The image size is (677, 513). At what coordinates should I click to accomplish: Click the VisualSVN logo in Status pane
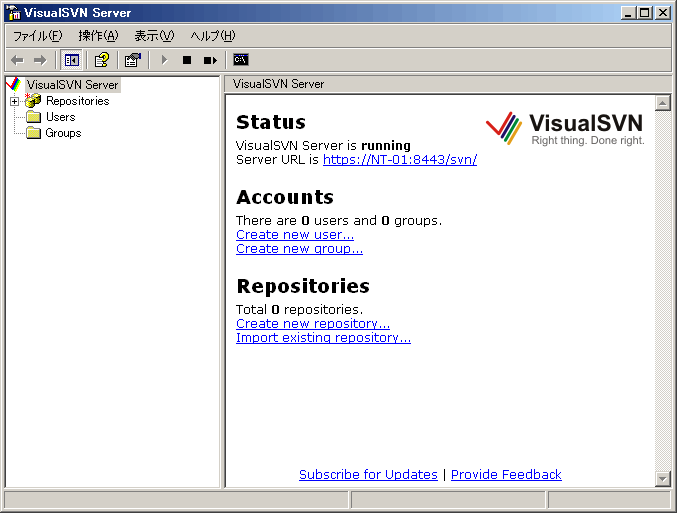click(x=565, y=128)
